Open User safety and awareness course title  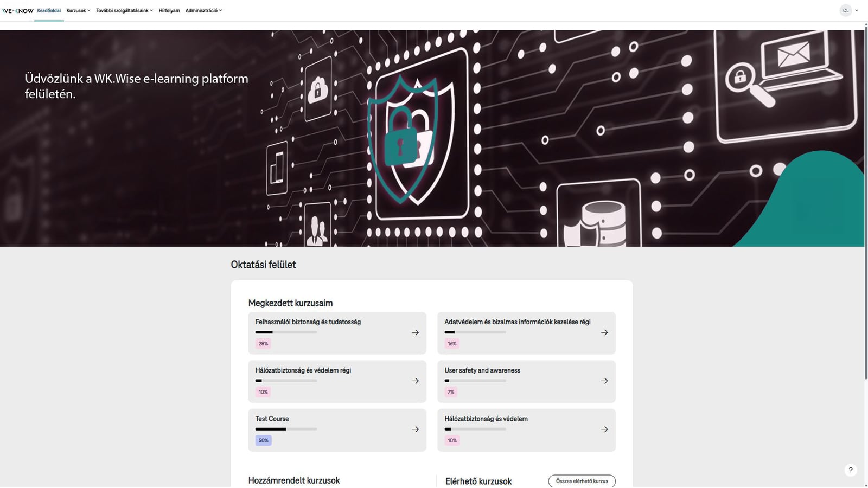click(x=482, y=370)
